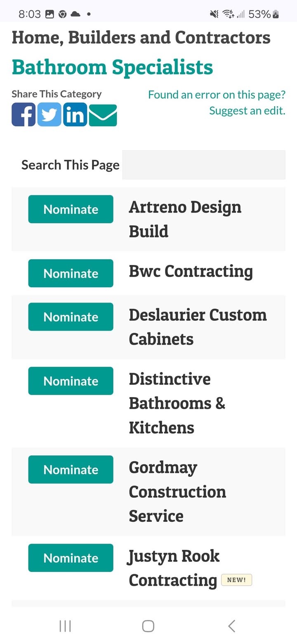Open the Recent Apps navigation button
The image size is (297, 644).
coord(65,625)
